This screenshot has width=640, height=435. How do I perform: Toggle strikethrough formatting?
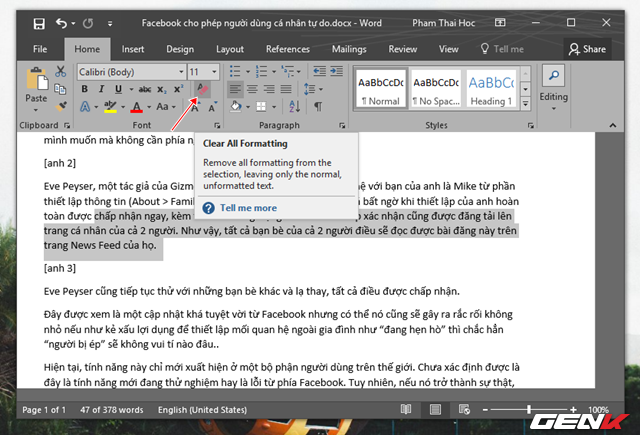coord(144,89)
